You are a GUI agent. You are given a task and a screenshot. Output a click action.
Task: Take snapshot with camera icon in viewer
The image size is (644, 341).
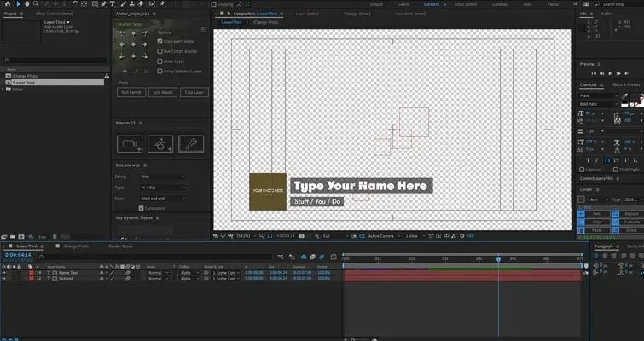[x=302, y=236]
